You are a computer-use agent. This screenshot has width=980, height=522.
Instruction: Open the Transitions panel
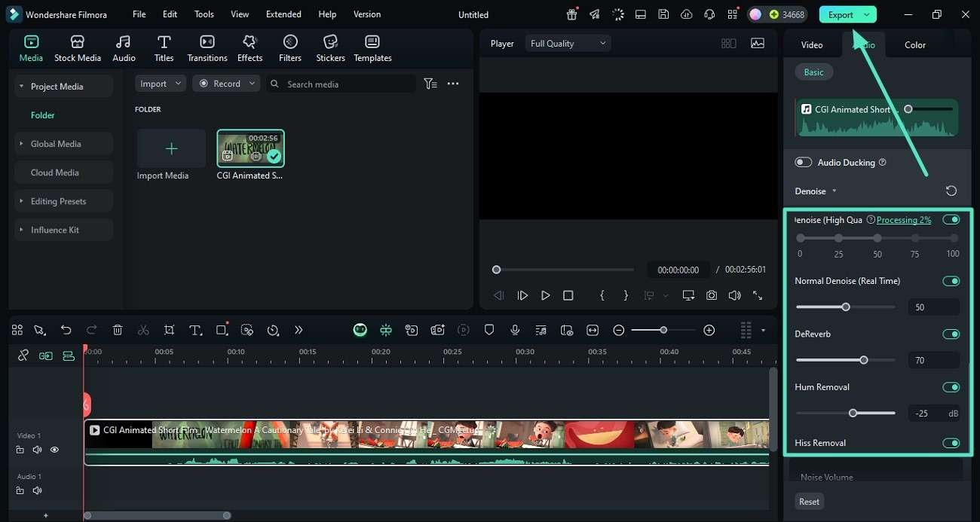pos(207,48)
